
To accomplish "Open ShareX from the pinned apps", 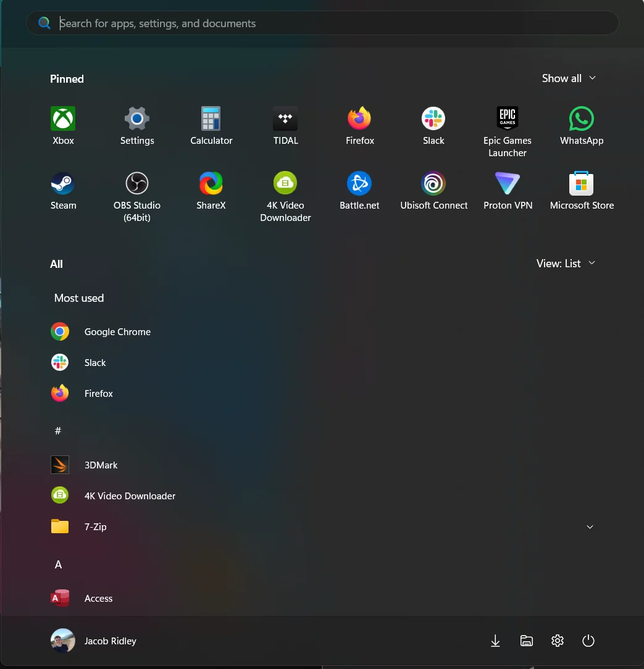I will click(211, 191).
